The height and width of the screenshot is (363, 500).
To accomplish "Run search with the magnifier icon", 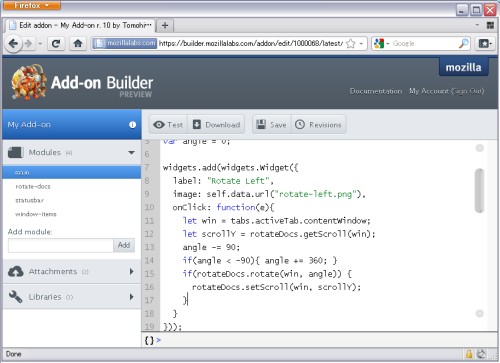I will coord(464,43).
